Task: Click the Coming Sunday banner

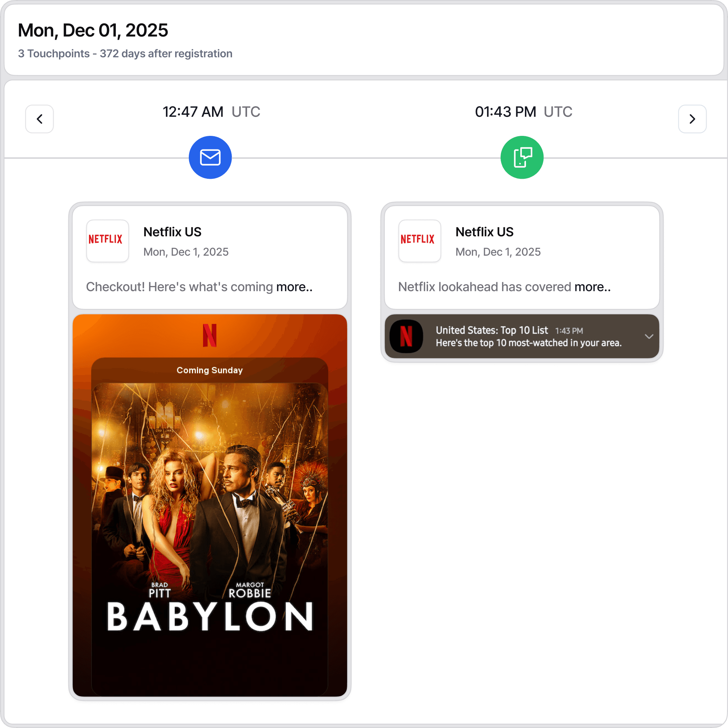Action: tap(210, 370)
